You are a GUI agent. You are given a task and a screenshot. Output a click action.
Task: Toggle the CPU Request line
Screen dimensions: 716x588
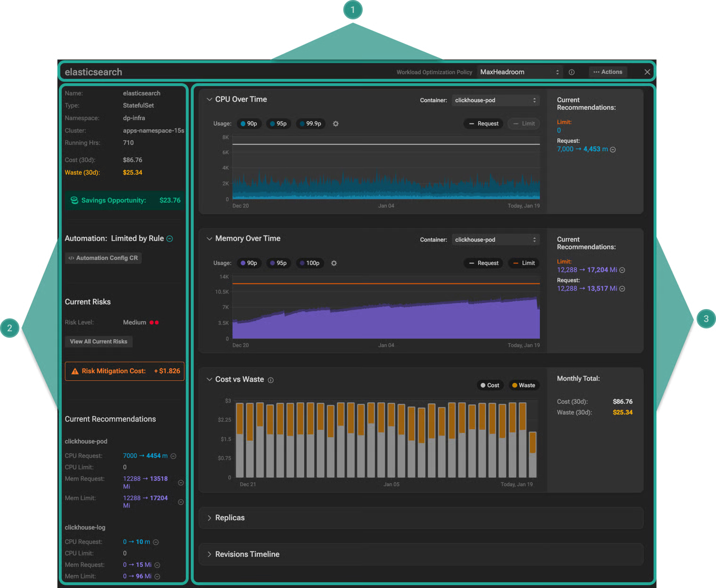[x=484, y=123]
